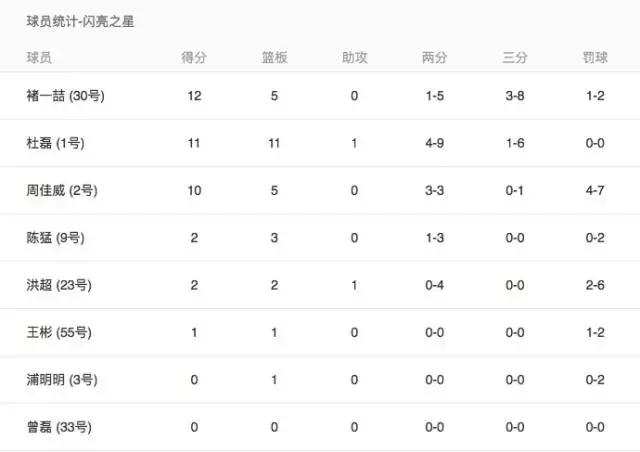Click player name 浦明明 (3号)
Viewport: 640px width, 452px height.
[60, 380]
